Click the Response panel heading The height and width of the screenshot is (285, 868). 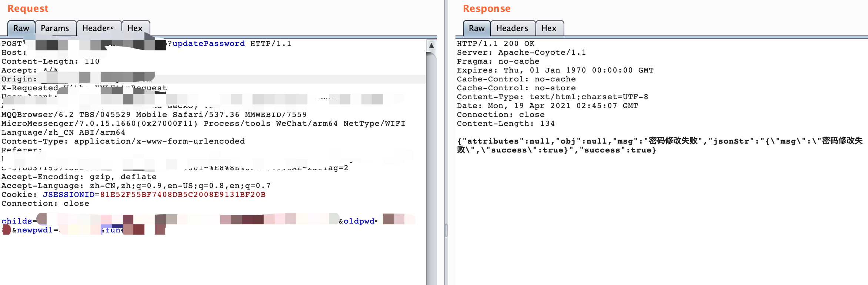point(487,9)
